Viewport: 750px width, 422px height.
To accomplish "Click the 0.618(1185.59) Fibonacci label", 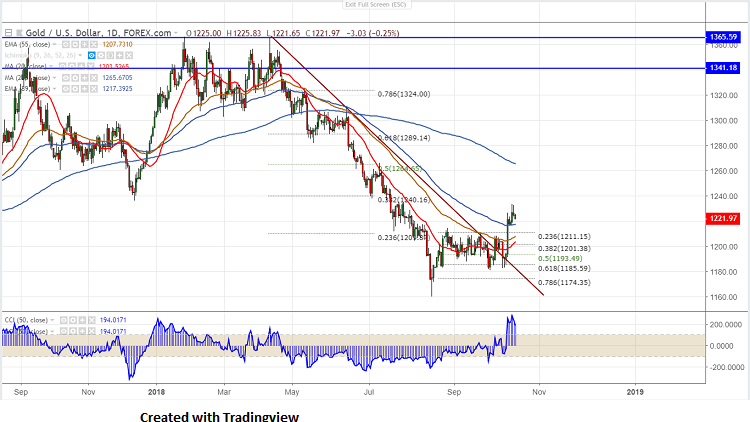I will coord(564,269).
